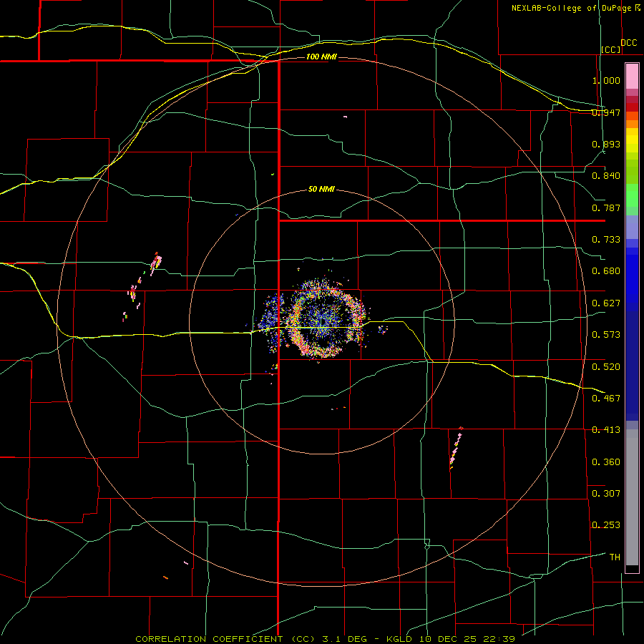Click the TH threshold label
Screen dimensions: 644x644
[x=615, y=557]
